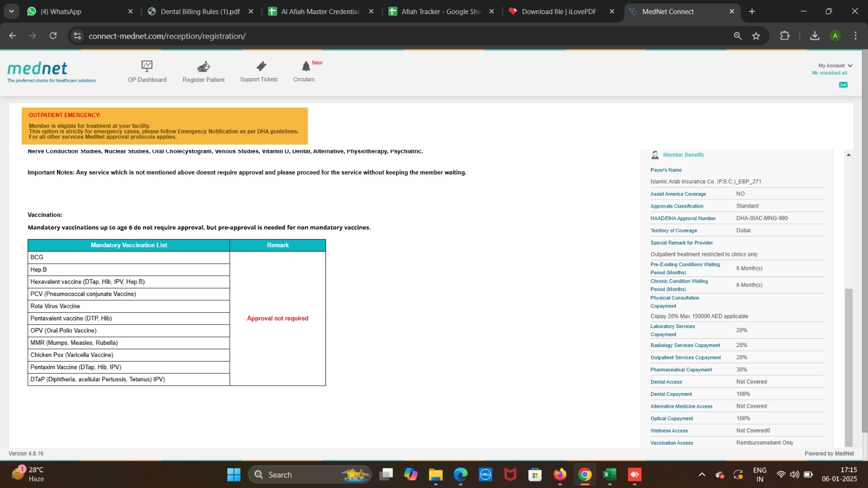Image resolution: width=868 pixels, height=488 pixels.
Task: Click the Chrome zoom magnifier icon
Action: coord(738,36)
